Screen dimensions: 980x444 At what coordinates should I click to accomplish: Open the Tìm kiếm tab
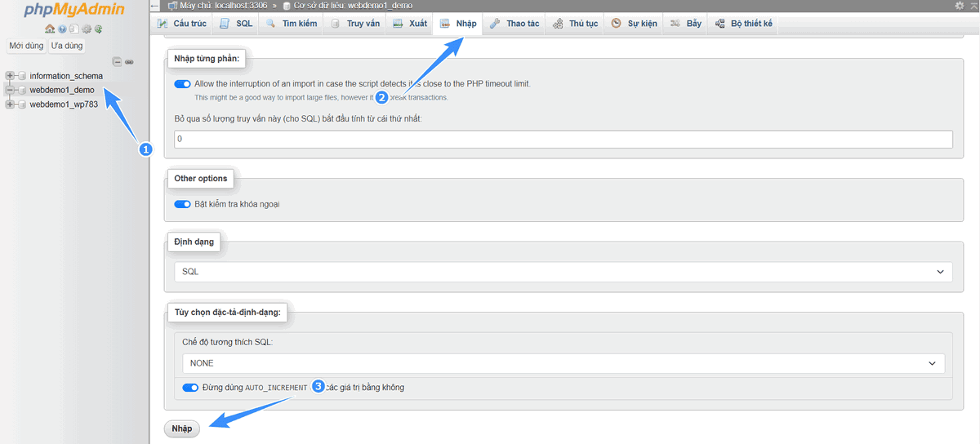pyautogui.click(x=292, y=24)
